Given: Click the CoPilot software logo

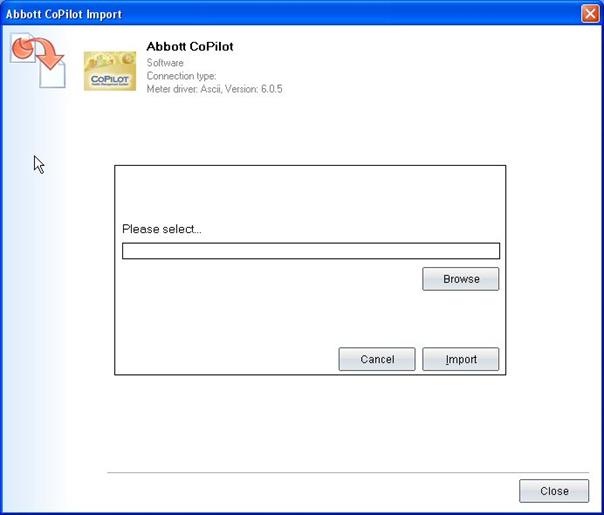Looking at the screenshot, I should tap(108, 70).
